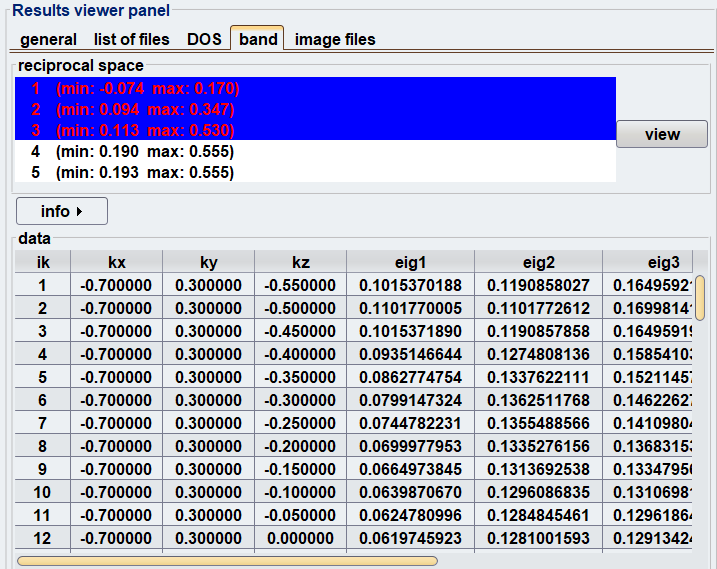Select eig2 value 0.1190857858
717x569 pixels.
tap(538, 331)
